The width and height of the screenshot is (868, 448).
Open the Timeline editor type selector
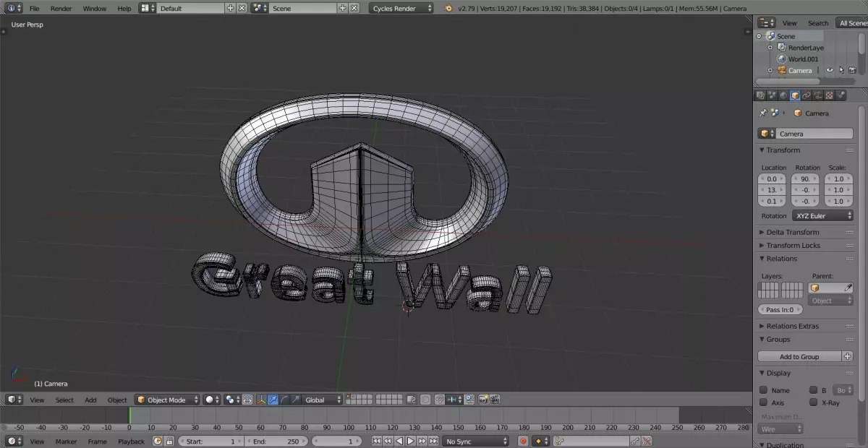[14, 441]
